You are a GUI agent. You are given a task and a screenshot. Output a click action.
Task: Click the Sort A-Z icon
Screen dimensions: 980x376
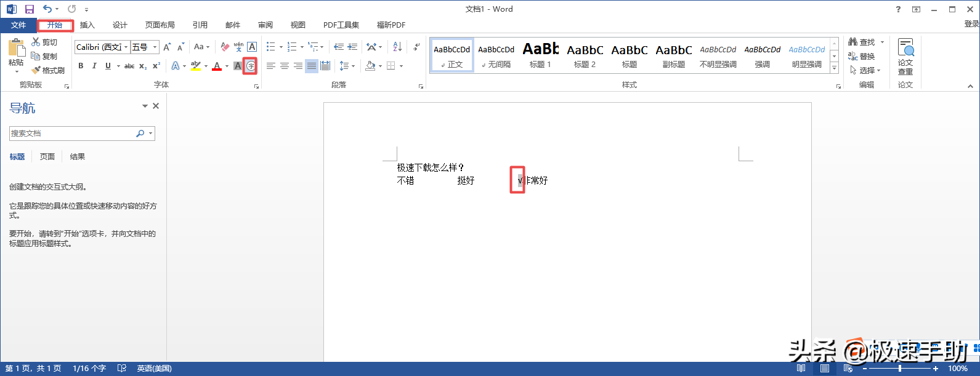point(397,47)
